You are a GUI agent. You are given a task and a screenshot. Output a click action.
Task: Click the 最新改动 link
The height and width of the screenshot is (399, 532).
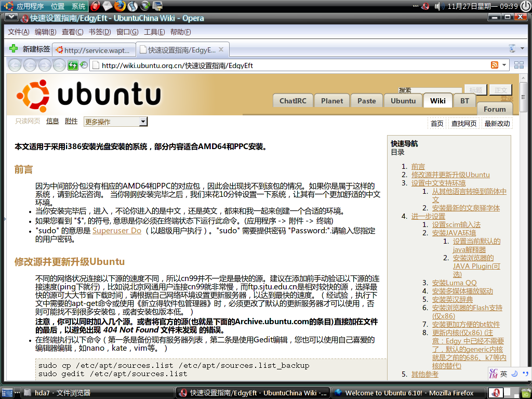(497, 124)
